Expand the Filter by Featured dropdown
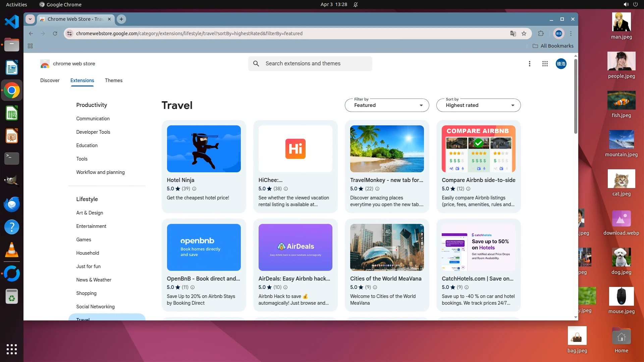 pos(387,105)
